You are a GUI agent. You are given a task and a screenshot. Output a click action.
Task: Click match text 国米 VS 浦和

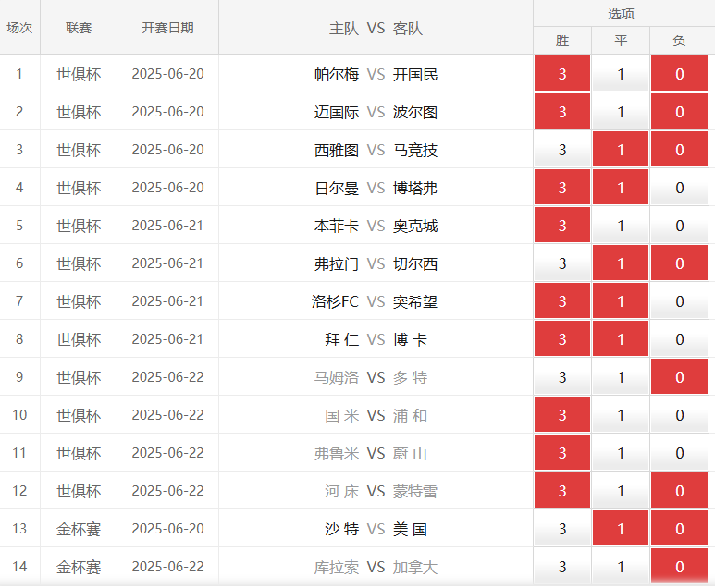376,415
